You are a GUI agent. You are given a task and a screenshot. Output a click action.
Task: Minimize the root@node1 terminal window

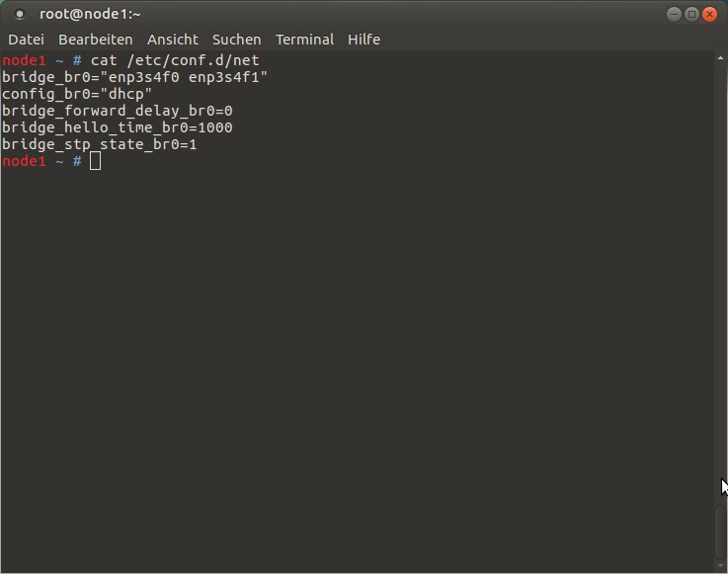tap(674, 15)
